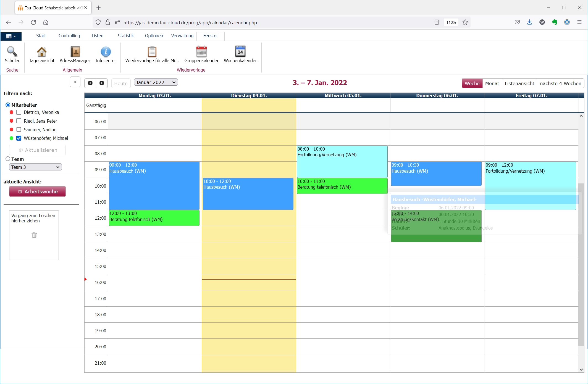Open Wiedervorlage für alle Mitarbeiter clipboard
This screenshot has width=588, height=384.
coord(152,52)
